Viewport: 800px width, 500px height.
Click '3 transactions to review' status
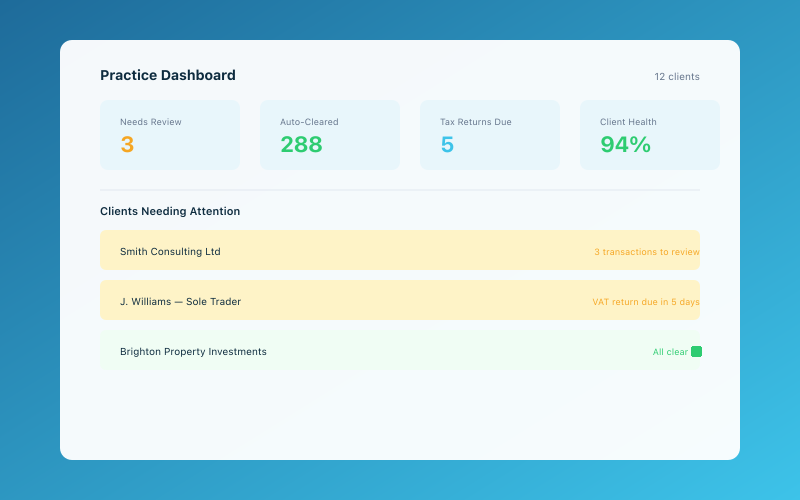[647, 252]
